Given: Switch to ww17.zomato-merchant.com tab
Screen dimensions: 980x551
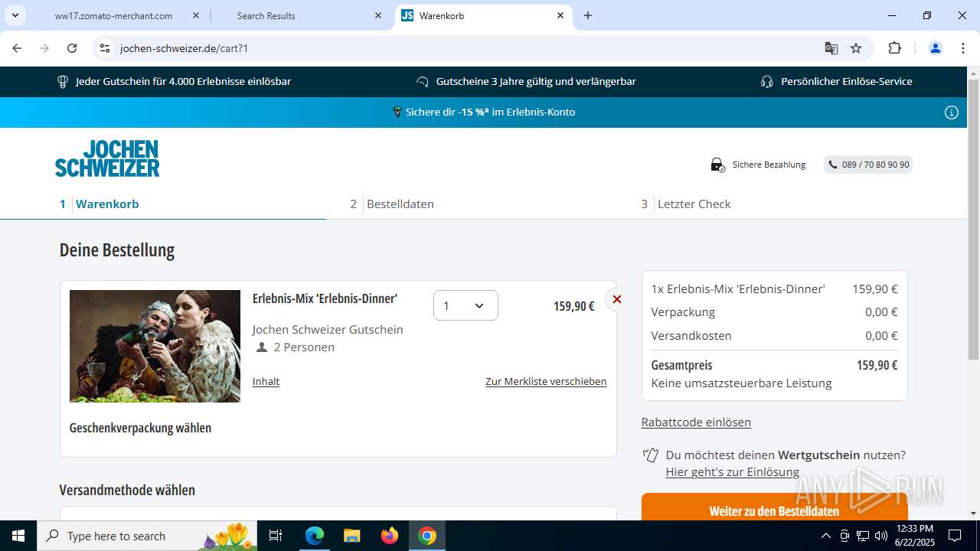Looking at the screenshot, I should pos(113,15).
